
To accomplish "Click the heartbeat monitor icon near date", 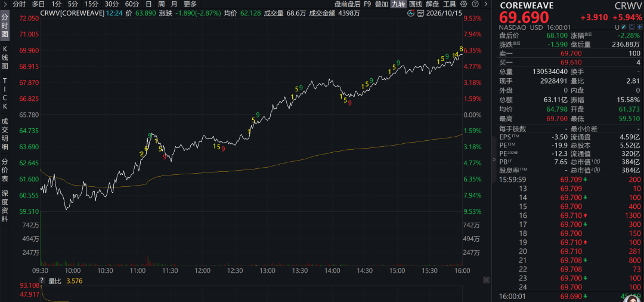I will [x=411, y=13].
